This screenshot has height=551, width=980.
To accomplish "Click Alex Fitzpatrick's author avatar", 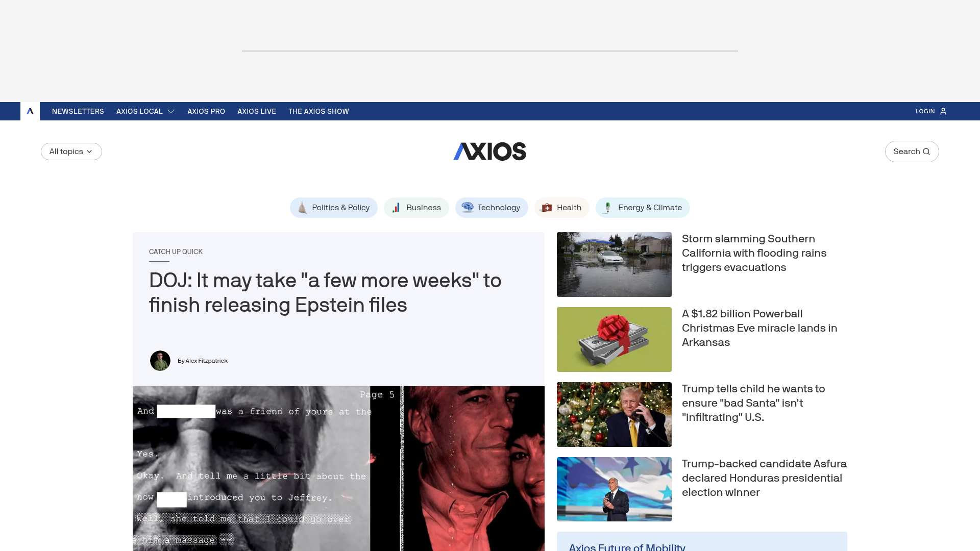I will pos(160,361).
